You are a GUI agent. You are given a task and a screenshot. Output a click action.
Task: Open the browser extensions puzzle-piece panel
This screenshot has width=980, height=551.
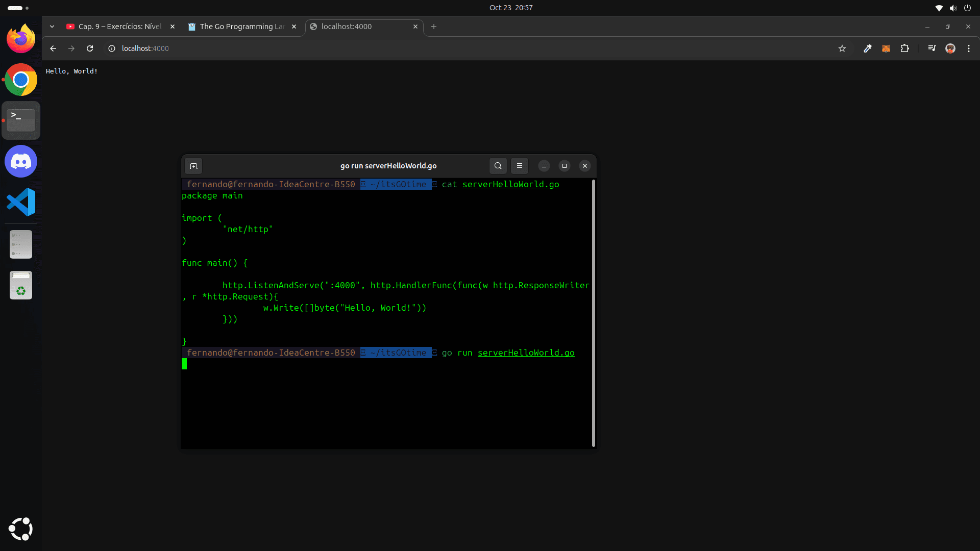tap(905, 48)
